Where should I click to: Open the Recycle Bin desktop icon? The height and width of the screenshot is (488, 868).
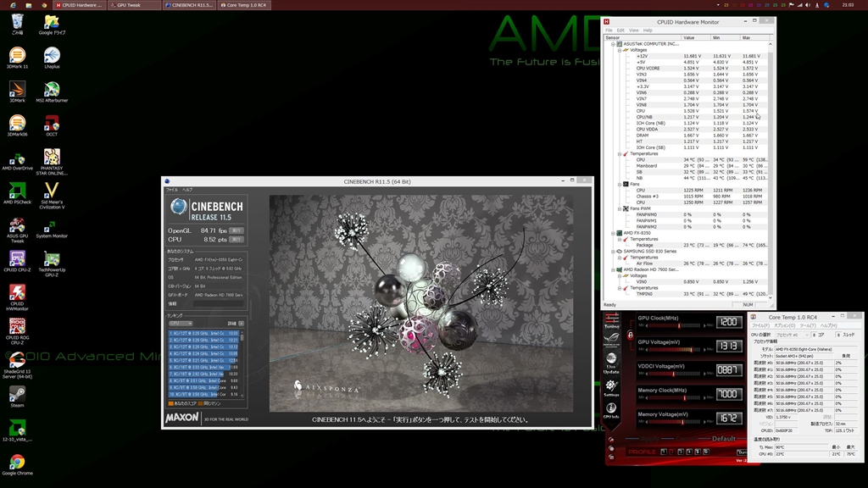17,25
